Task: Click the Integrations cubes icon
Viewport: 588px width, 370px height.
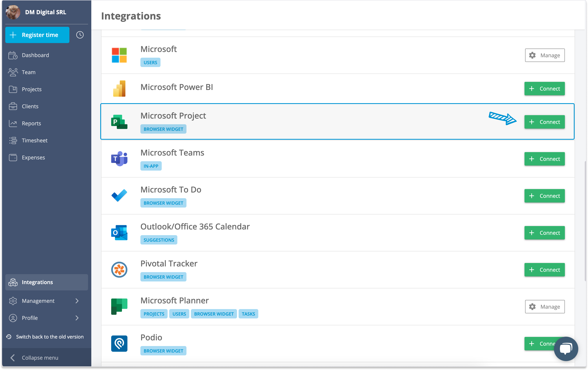Action: point(13,282)
